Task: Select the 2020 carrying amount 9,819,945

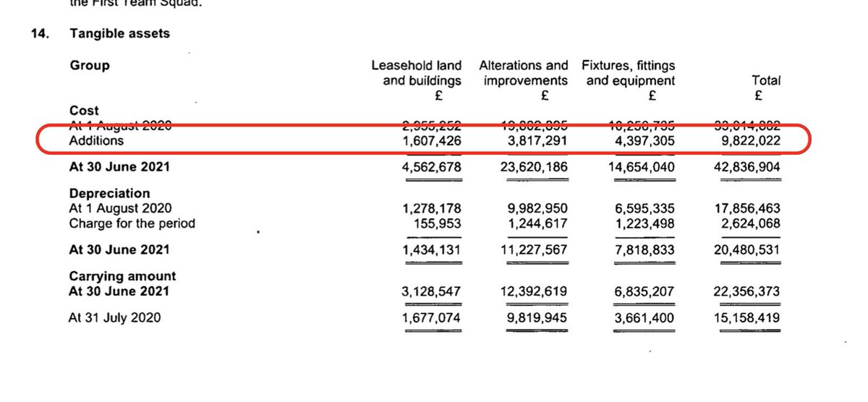Action: point(537,317)
